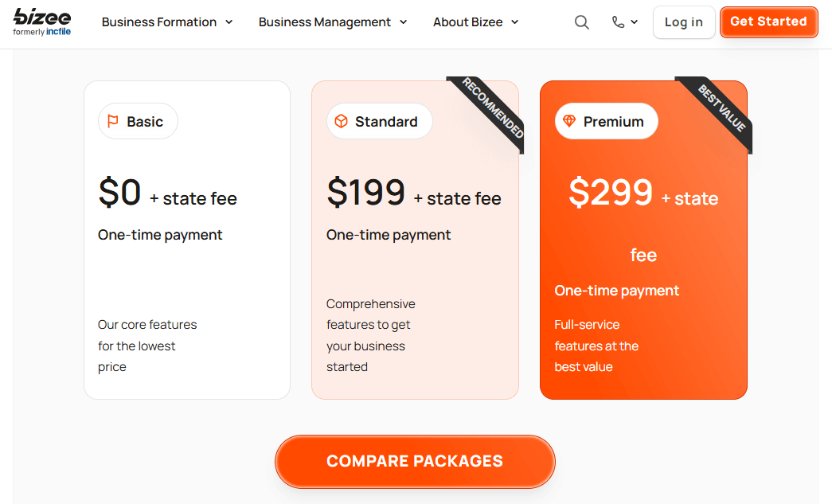Open the About Bizee menu
This screenshot has width=832, height=504.
475,22
